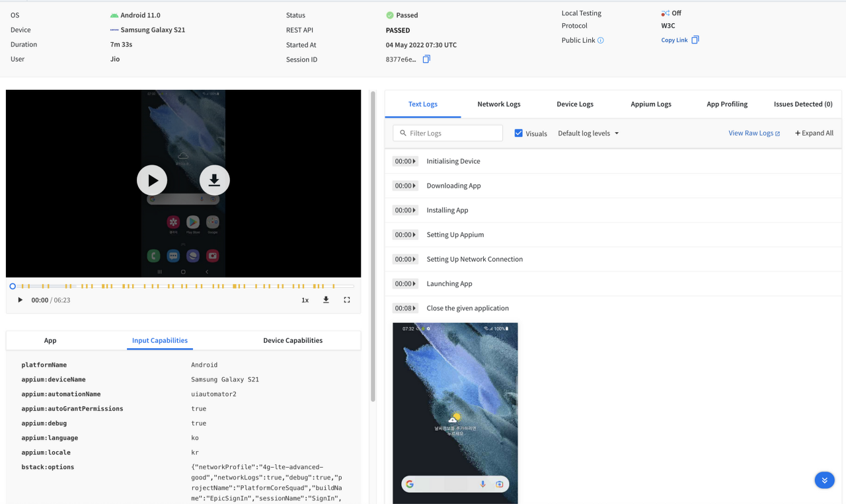
Task: Click the uiautomator2 capability value
Action: point(213,394)
